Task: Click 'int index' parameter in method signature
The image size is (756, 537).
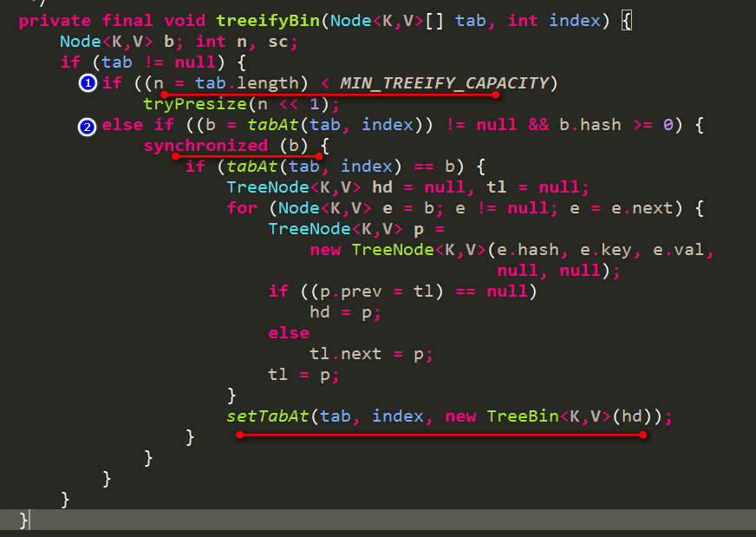Action: pyautogui.click(x=554, y=21)
